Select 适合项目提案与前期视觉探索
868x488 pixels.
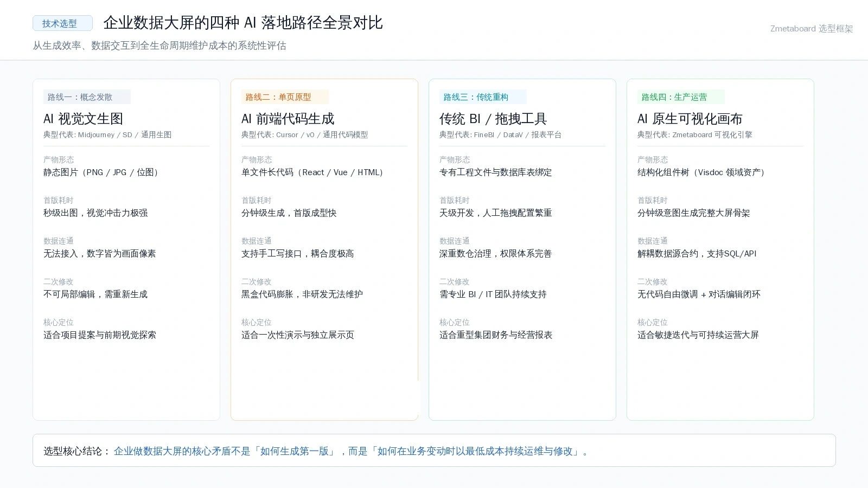pos(99,335)
